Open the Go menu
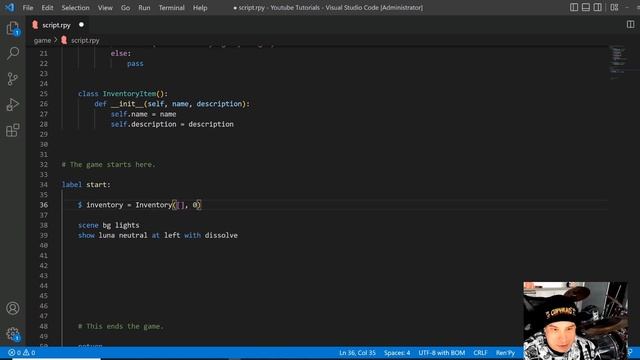Screen dimensions: 640x360 pyautogui.click(x=125, y=8)
